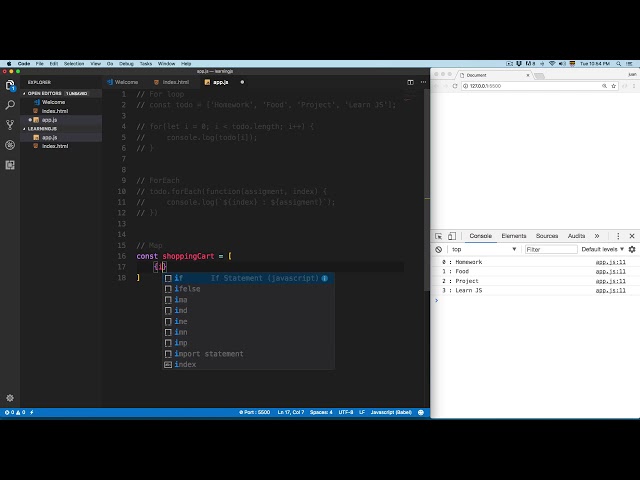This screenshot has width=640, height=480.
Task: Open the Apple menu
Action: (9, 64)
